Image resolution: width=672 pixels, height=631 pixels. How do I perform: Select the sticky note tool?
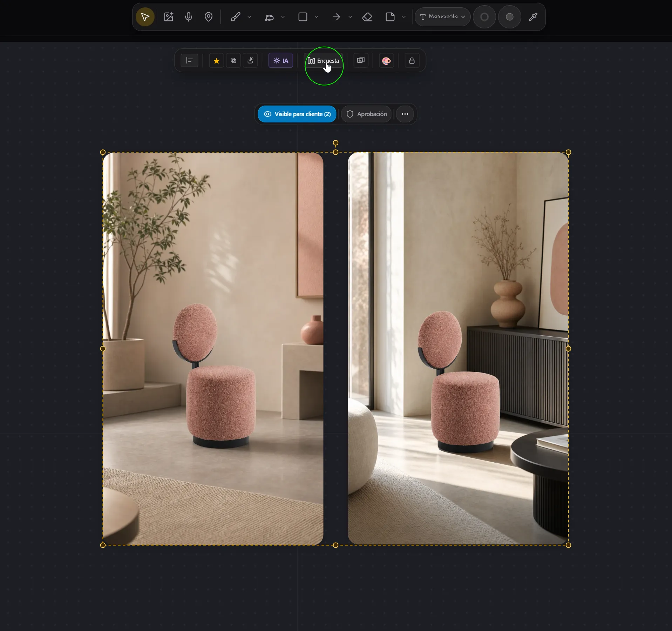click(x=390, y=17)
